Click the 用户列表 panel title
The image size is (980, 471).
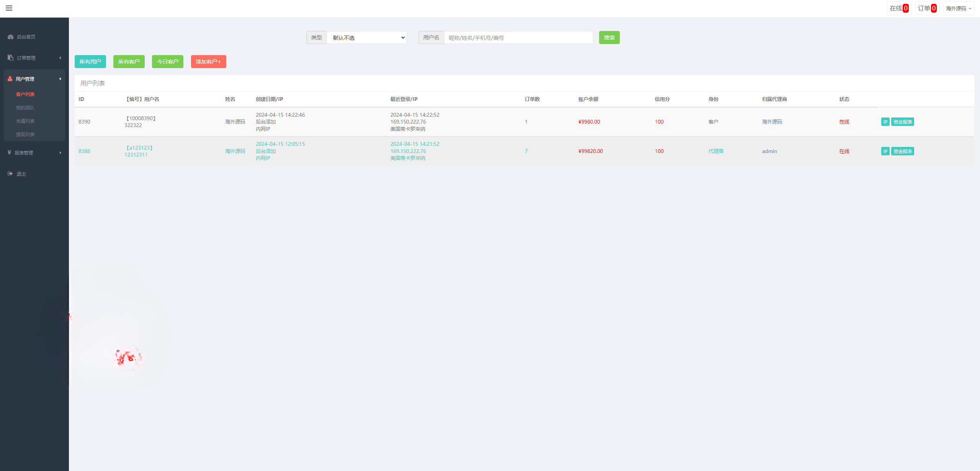[x=93, y=83]
